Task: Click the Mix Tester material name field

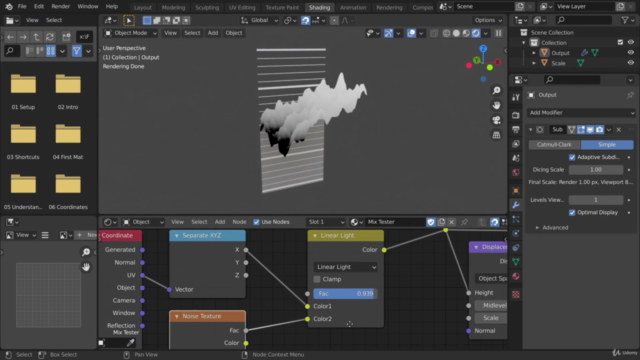Action: tap(394, 222)
